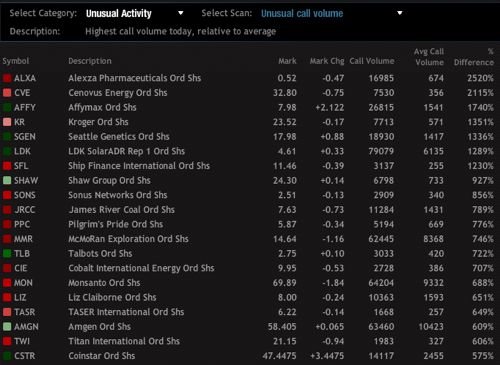Click the 47.4475 mark value
The height and width of the screenshot is (365, 500).
279,356
